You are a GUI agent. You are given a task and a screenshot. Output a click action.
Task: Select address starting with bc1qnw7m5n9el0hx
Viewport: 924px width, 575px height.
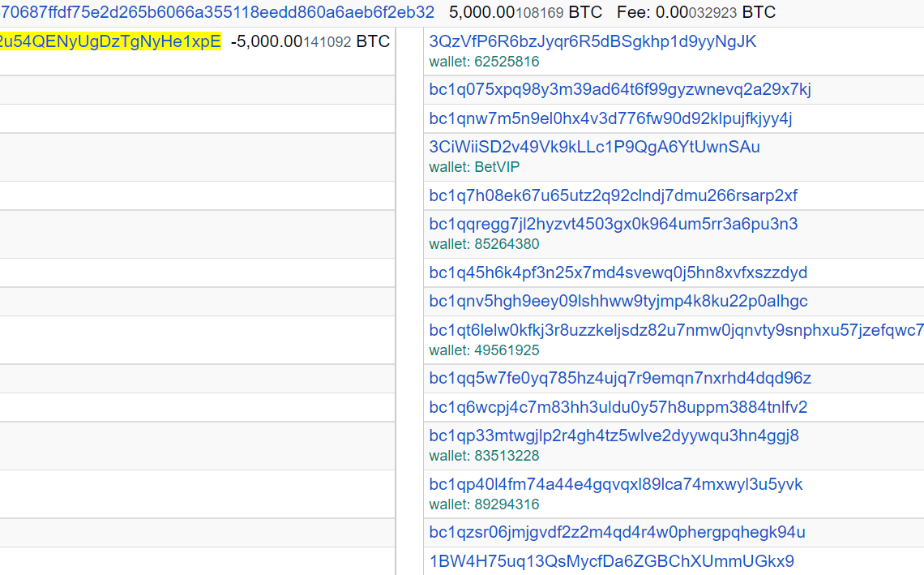610,118
